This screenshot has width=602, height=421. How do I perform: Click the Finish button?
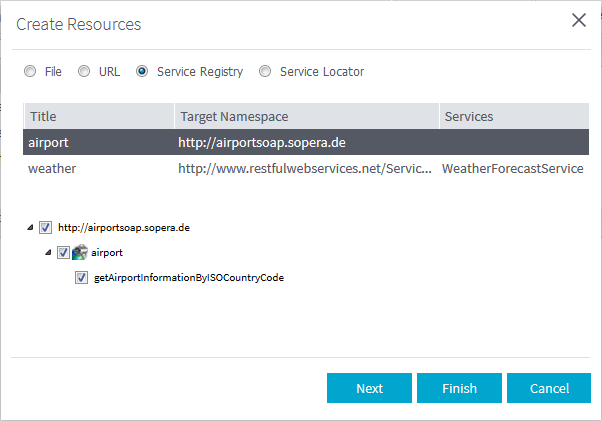click(x=459, y=388)
